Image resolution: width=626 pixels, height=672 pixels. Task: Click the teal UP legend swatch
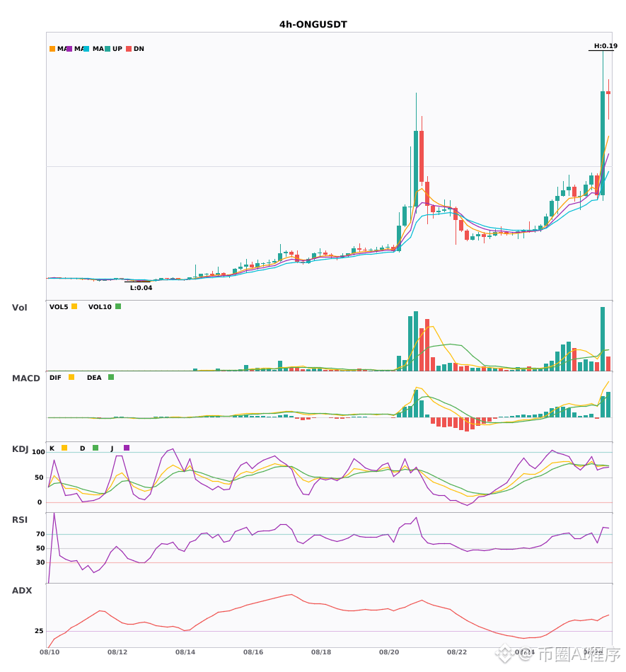[x=108, y=49]
